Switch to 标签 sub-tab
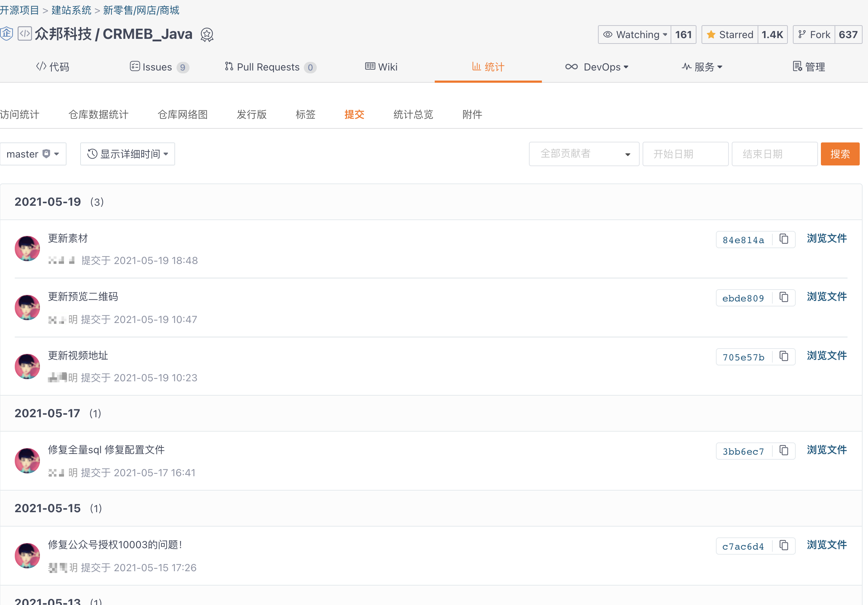The width and height of the screenshot is (868, 605). coord(306,115)
